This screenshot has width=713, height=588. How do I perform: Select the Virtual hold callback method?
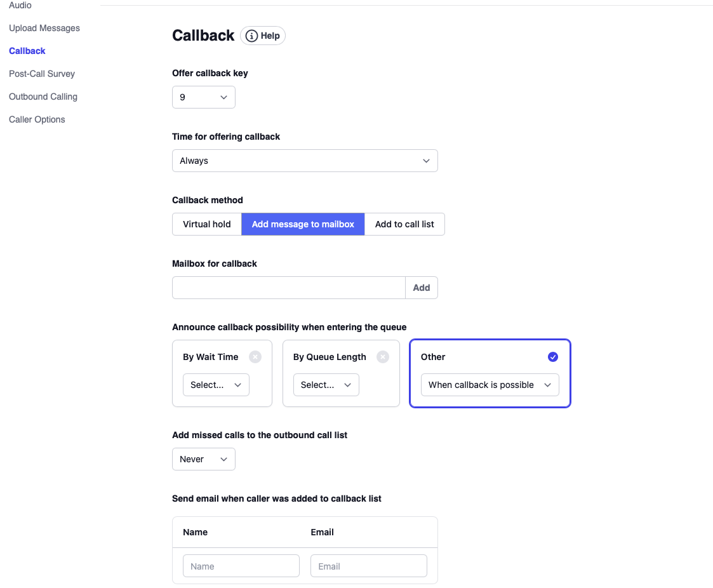pos(207,224)
